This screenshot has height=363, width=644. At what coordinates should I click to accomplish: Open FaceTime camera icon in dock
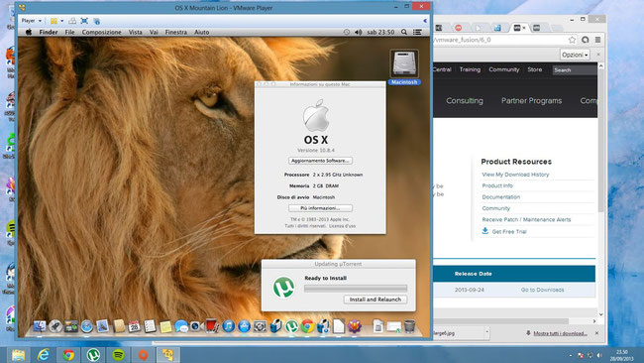(x=197, y=326)
